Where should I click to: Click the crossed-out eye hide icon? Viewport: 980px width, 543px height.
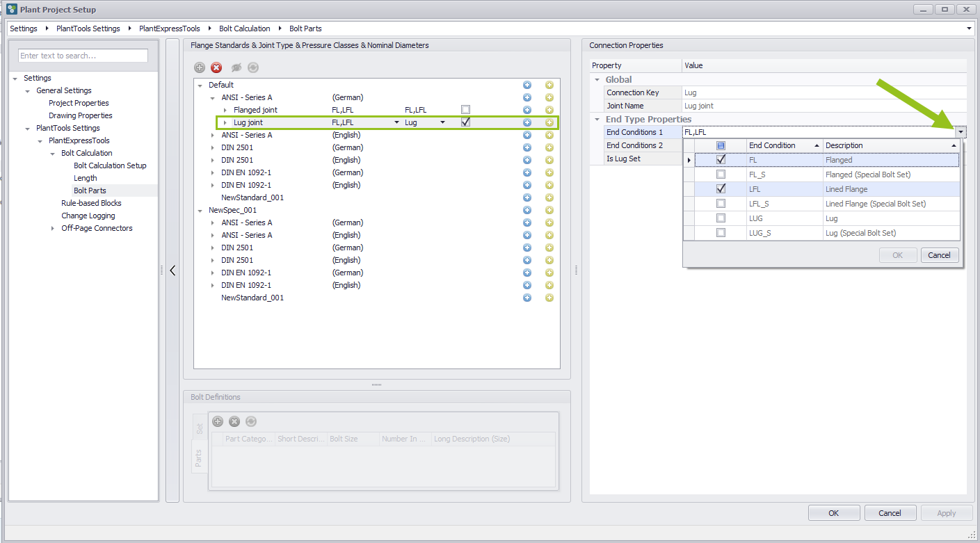pos(236,67)
